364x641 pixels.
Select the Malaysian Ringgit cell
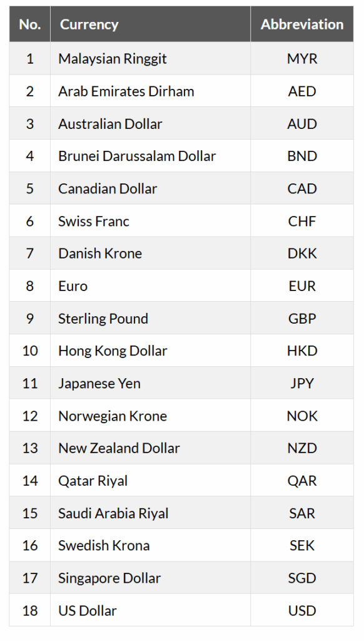[x=150, y=58]
